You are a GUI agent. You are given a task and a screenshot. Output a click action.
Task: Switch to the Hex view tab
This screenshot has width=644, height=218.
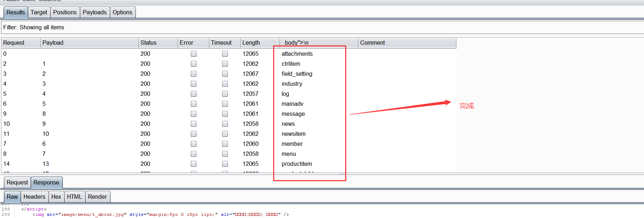point(56,197)
